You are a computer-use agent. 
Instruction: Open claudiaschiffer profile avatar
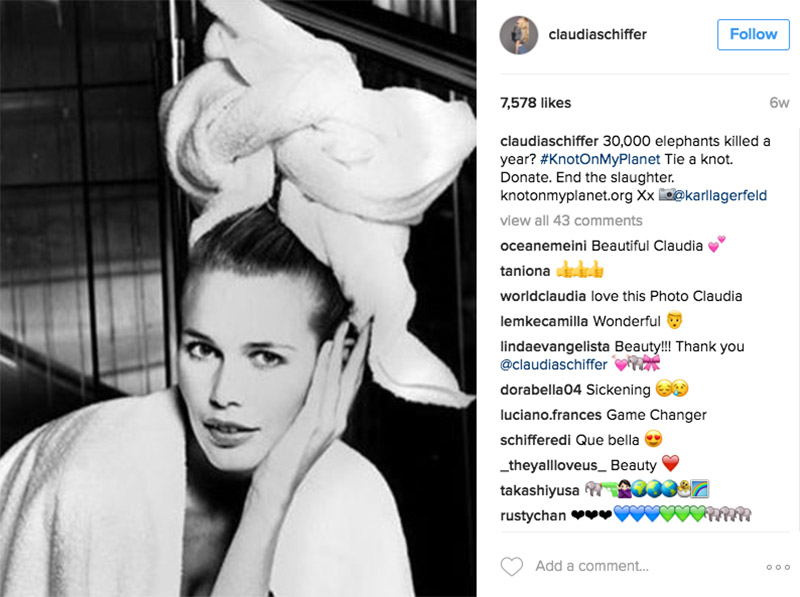519,35
